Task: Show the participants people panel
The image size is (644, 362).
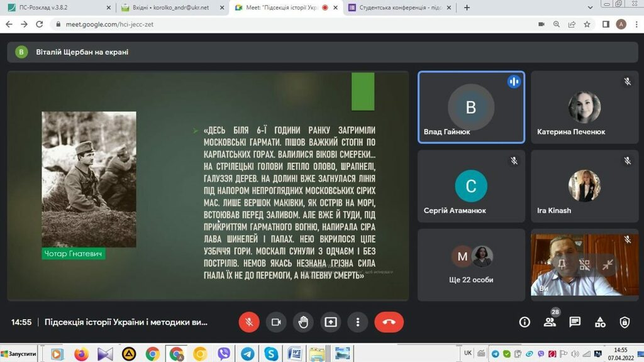Action: (550, 322)
